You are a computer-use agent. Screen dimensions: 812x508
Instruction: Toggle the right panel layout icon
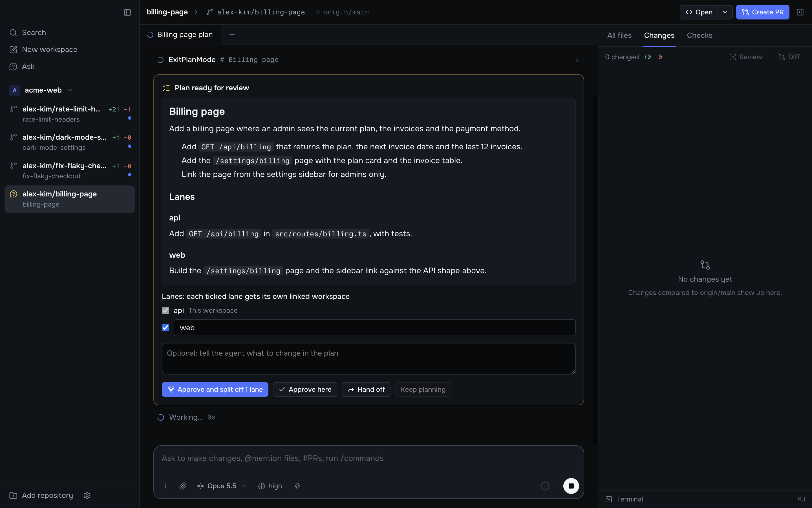800,12
